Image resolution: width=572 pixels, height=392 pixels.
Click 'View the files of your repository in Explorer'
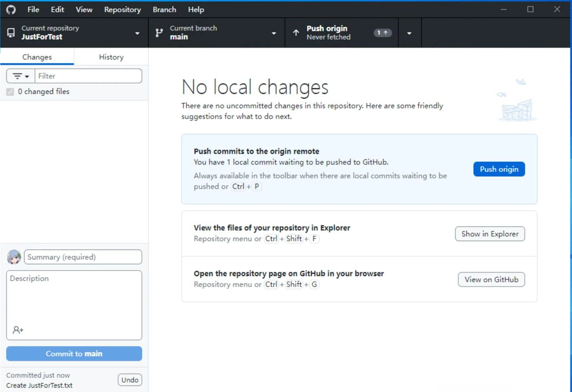[x=272, y=228]
